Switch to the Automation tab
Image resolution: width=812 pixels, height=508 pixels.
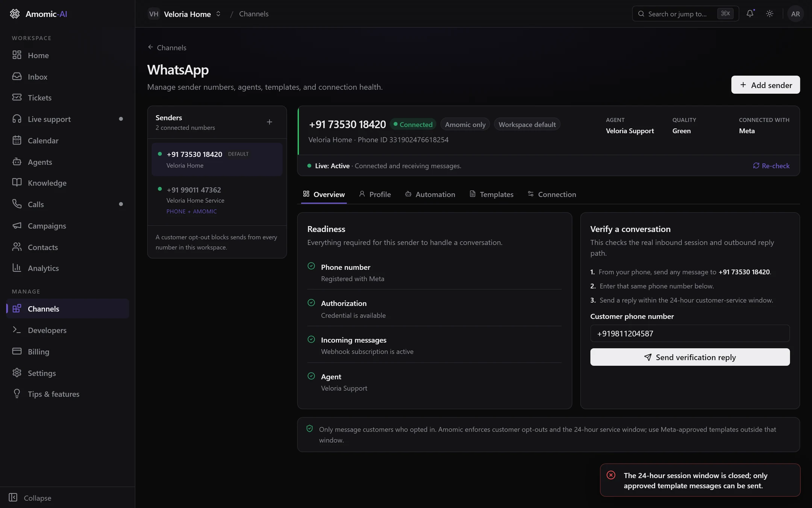tap(430, 195)
